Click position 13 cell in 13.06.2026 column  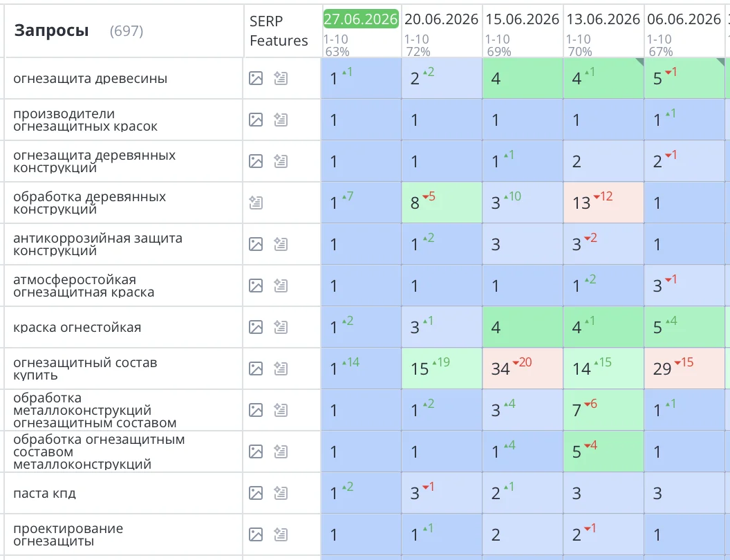[603, 203]
